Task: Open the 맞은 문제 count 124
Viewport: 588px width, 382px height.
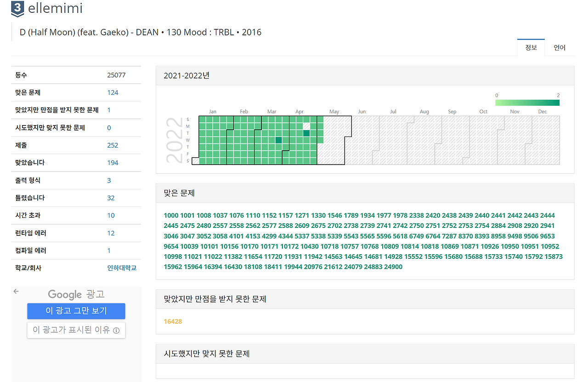Action: pyautogui.click(x=113, y=92)
